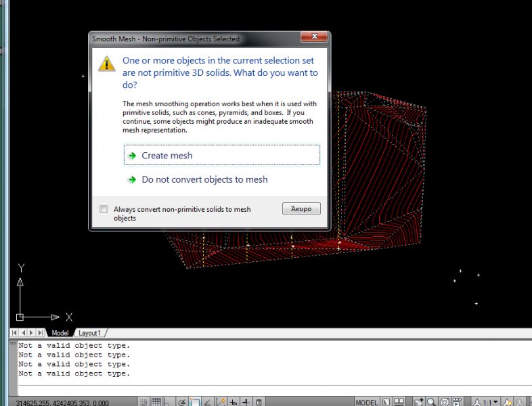Toggle Ortho Mode in the status bar
This screenshot has height=406, width=532.
click(168, 402)
